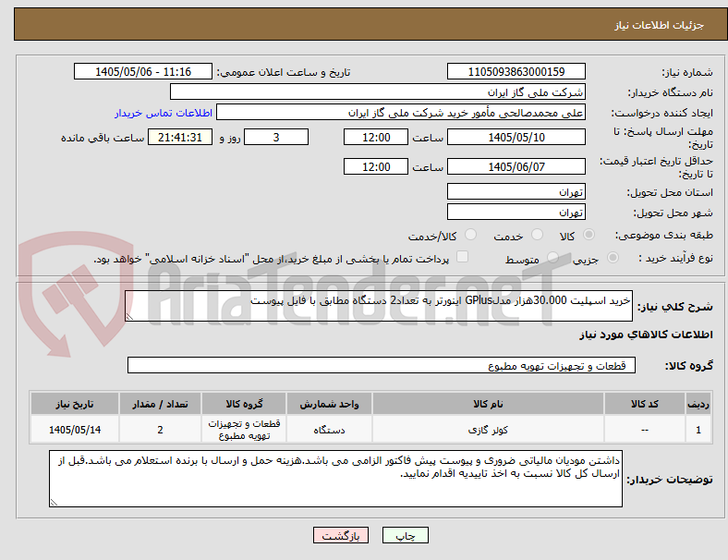Select the خدمت radio button
The height and width of the screenshot is (560, 728).
tap(537, 235)
